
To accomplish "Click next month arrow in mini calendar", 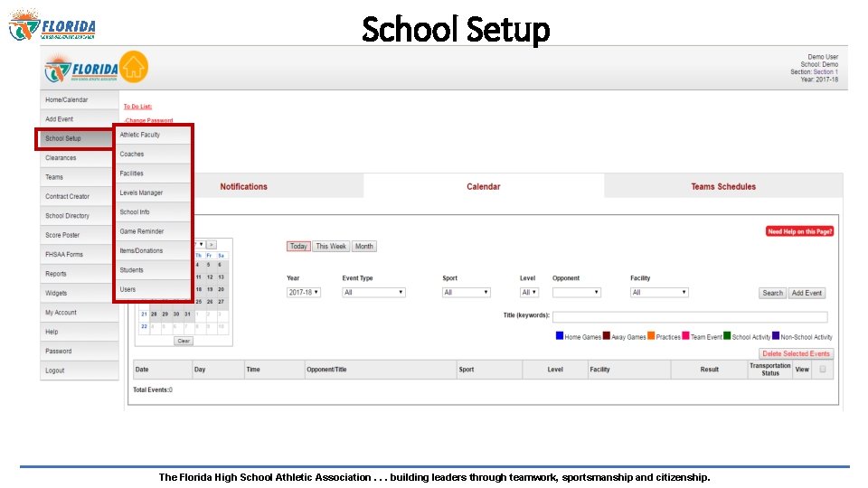I will pyautogui.click(x=212, y=245).
